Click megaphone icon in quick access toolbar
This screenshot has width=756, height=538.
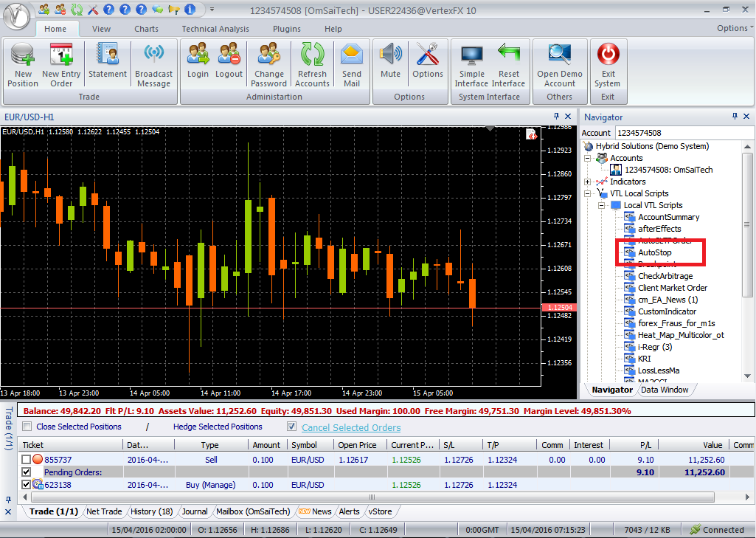tap(174, 9)
